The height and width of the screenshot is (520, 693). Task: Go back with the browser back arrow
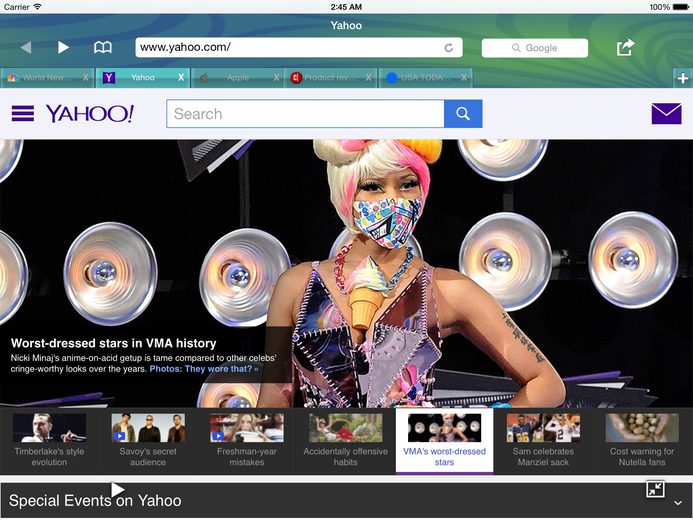tap(26, 47)
